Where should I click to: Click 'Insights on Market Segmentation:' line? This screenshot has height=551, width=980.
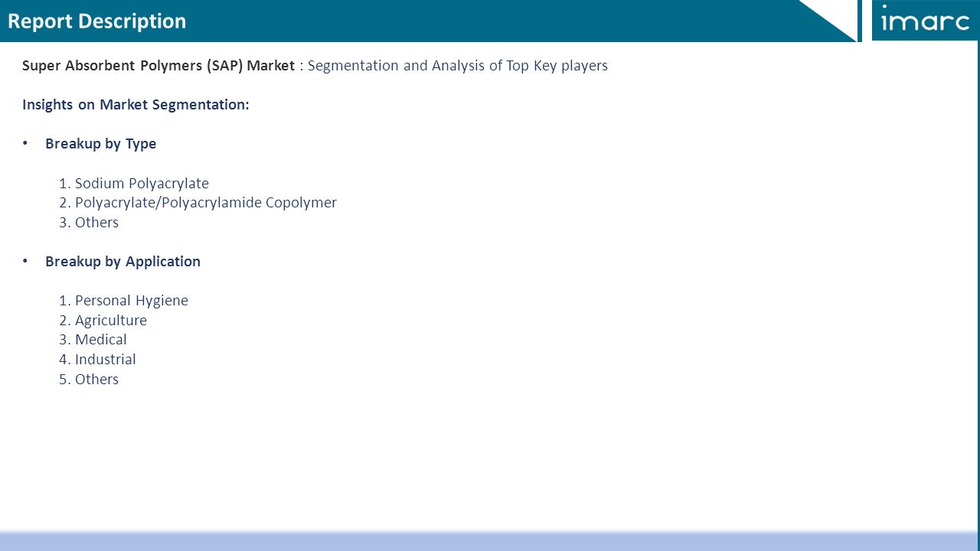[136, 105]
